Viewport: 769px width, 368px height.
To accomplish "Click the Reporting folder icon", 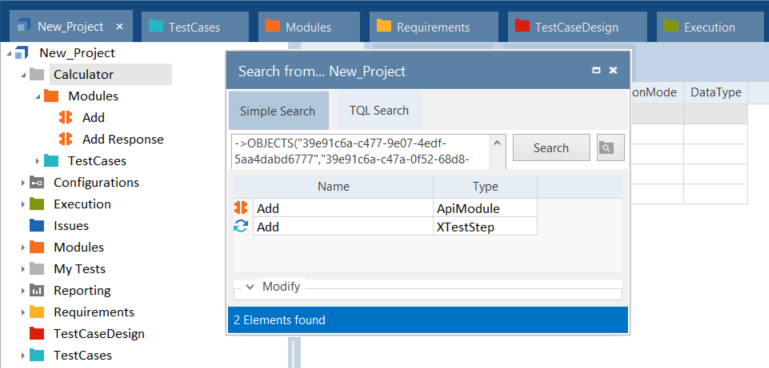I will [x=37, y=290].
